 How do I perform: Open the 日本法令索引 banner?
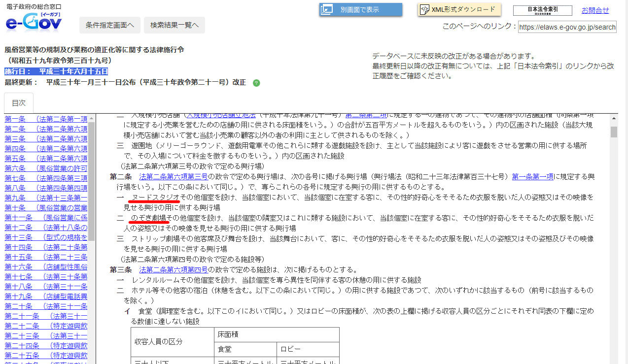pyautogui.click(x=542, y=10)
